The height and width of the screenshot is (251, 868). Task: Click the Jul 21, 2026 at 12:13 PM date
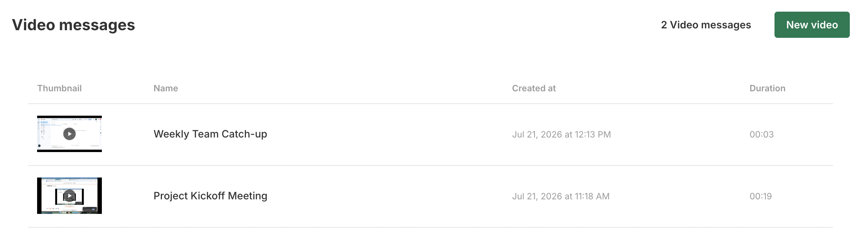tap(561, 135)
